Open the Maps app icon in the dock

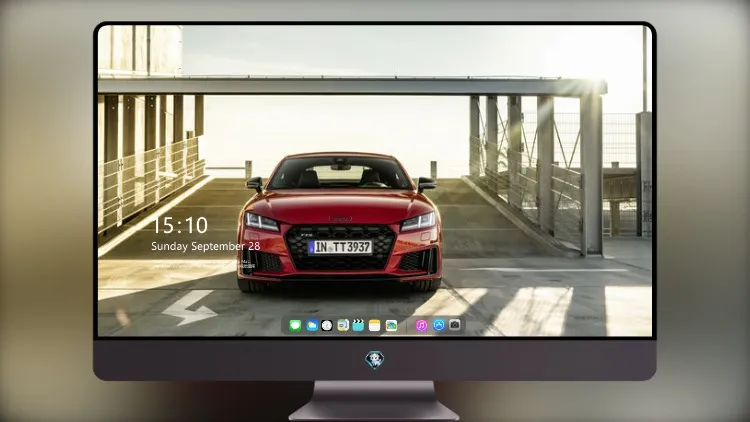click(343, 326)
